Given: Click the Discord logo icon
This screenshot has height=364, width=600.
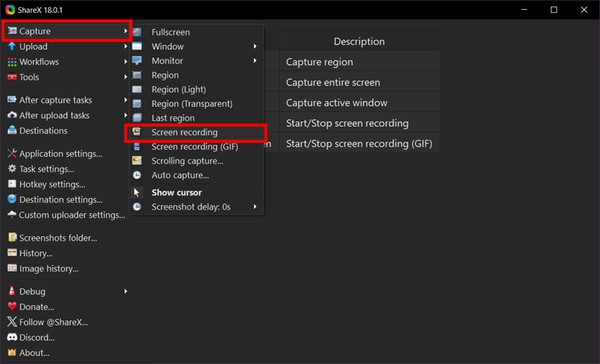Looking at the screenshot, I should click(12, 337).
